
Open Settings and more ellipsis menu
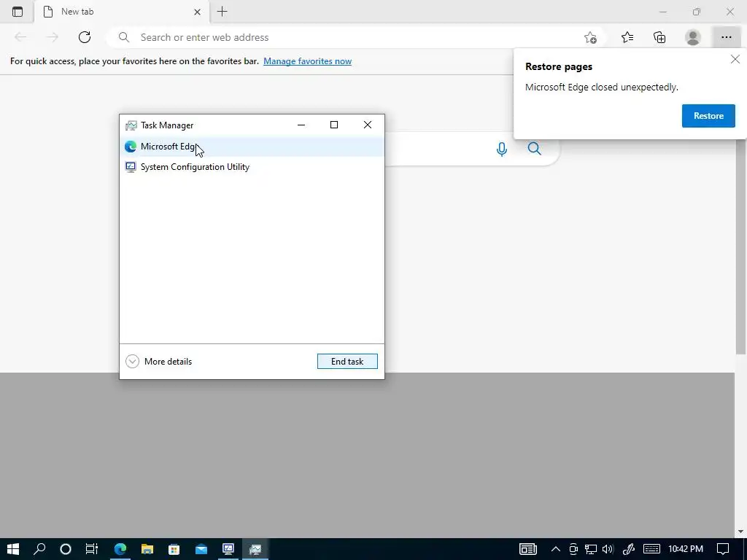pyautogui.click(x=726, y=37)
